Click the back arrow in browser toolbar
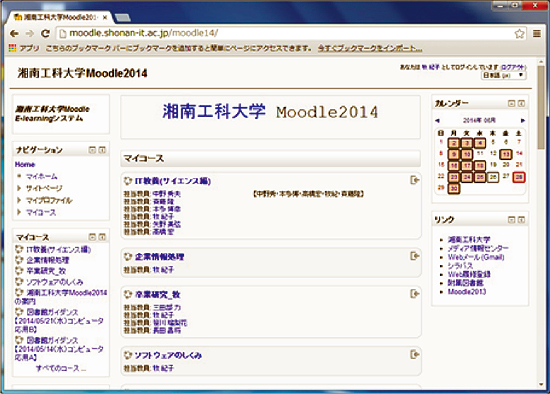The height and width of the screenshot is (394, 550). pos(14,33)
